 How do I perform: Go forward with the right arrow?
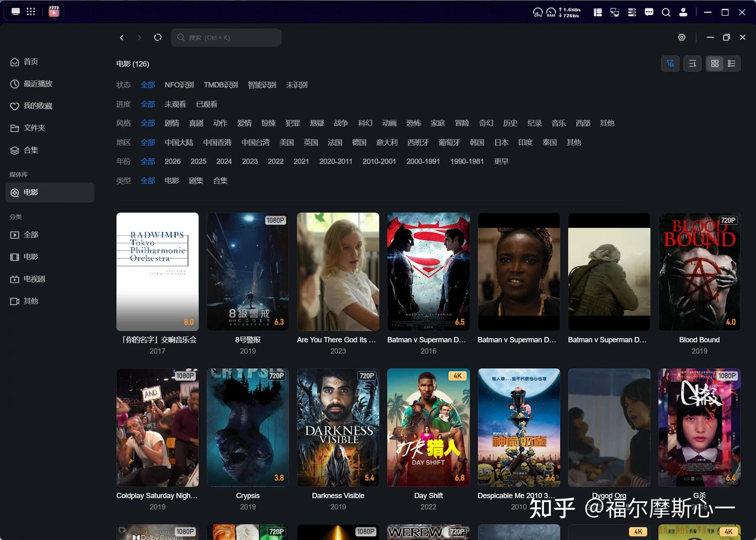[139, 37]
